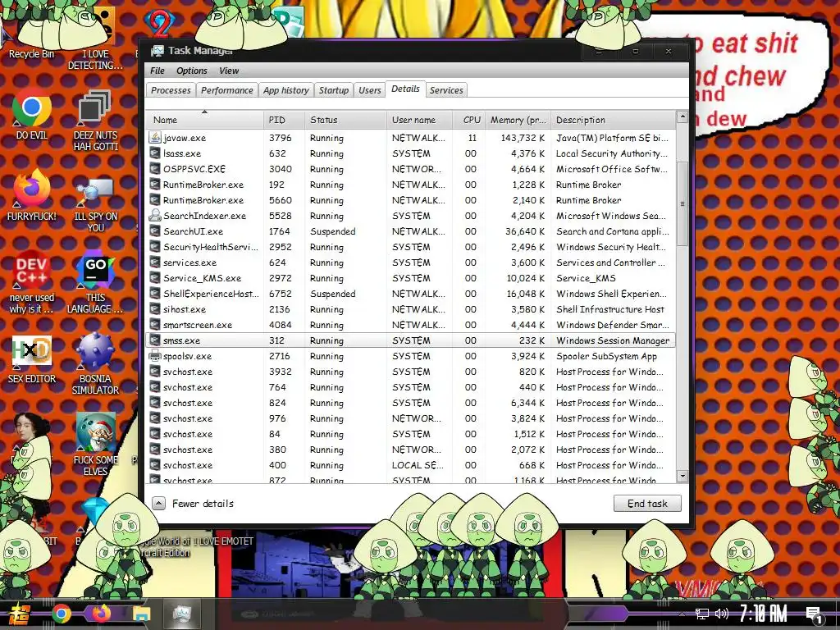Select RuntimeBroker.exe with PID 192
Viewport: 840px width, 630px height.
(410, 185)
